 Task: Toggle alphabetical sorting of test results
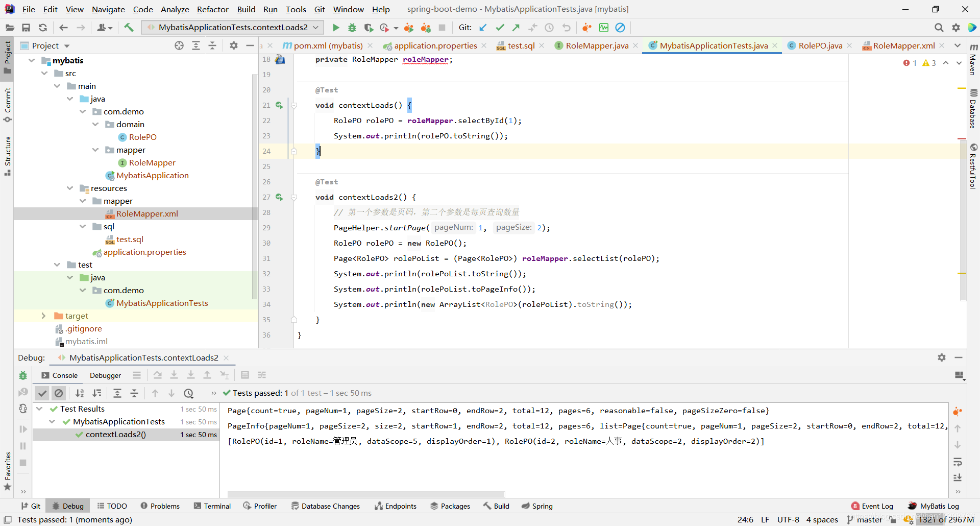pos(80,393)
